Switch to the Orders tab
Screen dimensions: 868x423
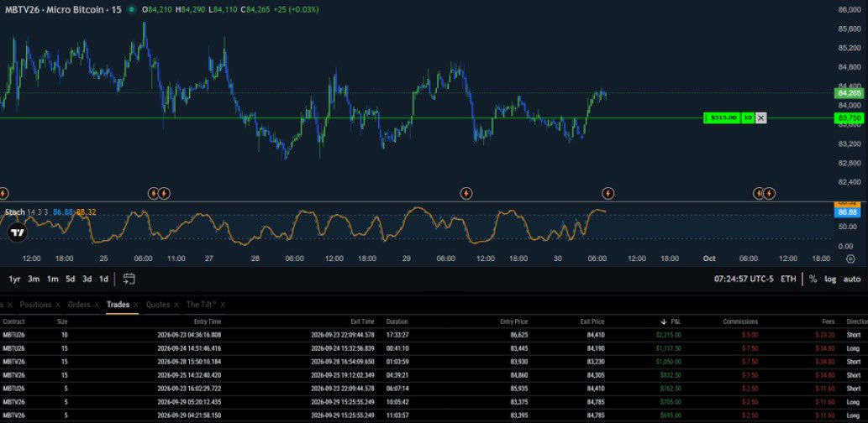[79, 305]
